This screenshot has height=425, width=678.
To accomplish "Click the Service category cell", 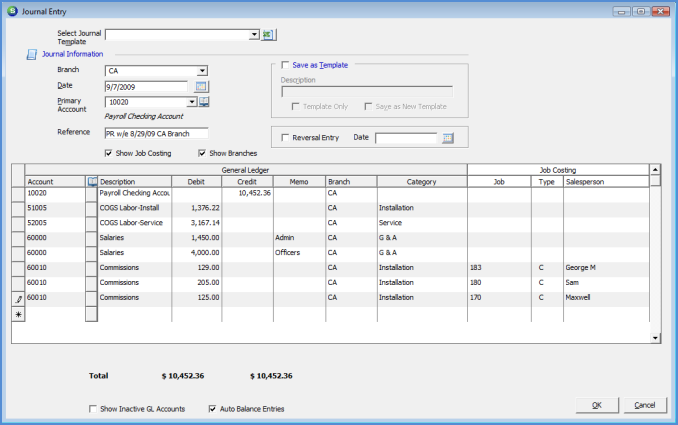I will [x=422, y=223].
